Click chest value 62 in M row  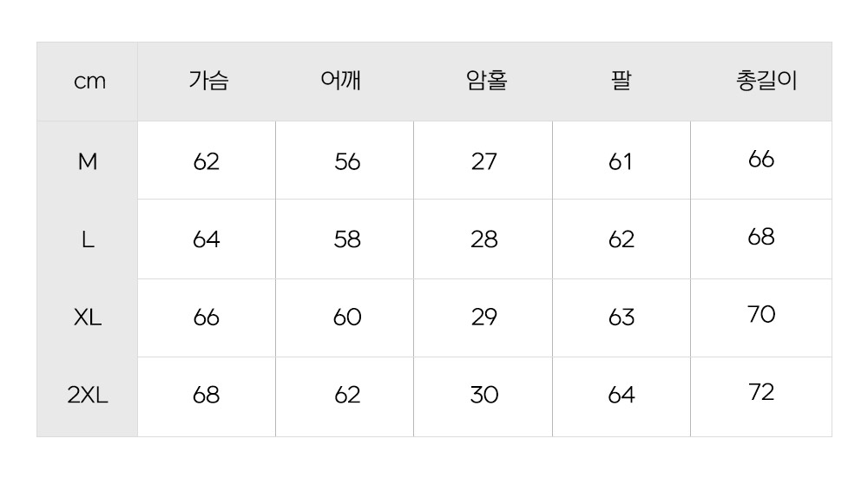click(x=207, y=161)
